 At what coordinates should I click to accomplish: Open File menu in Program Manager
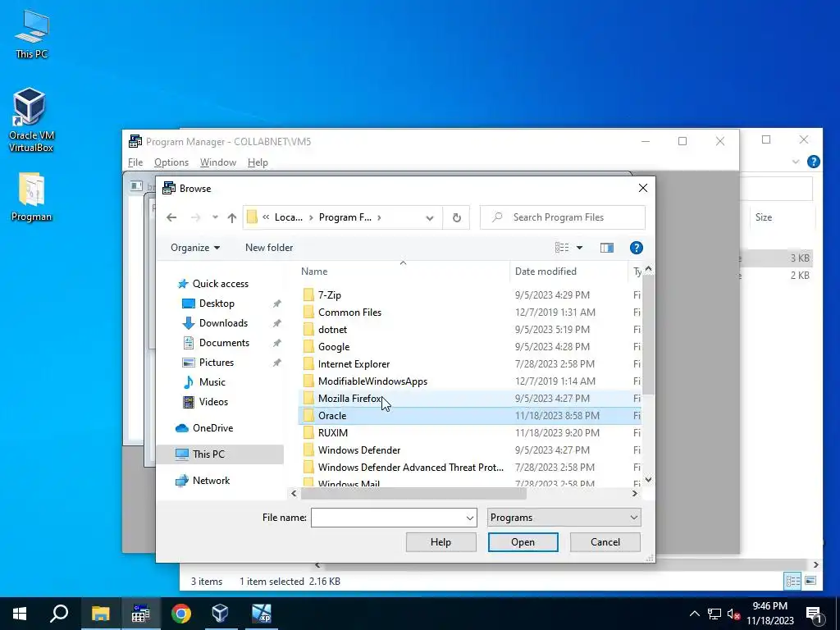[x=135, y=162]
